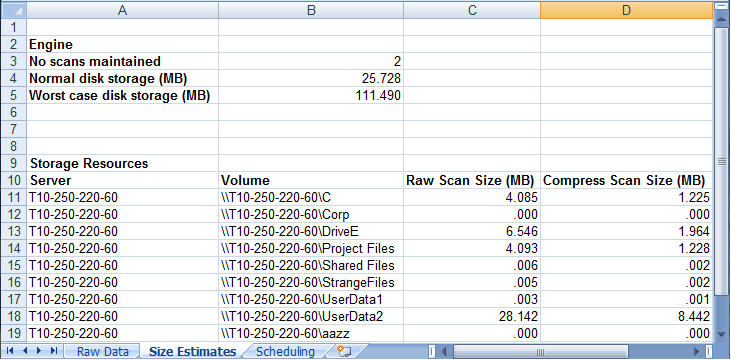Select the Engine cell
The width and height of the screenshot is (731, 360).
click(122, 44)
